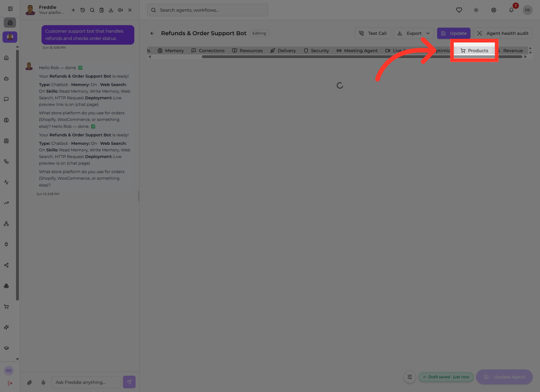Open the Revenue tab
540x392 pixels.
(510, 51)
